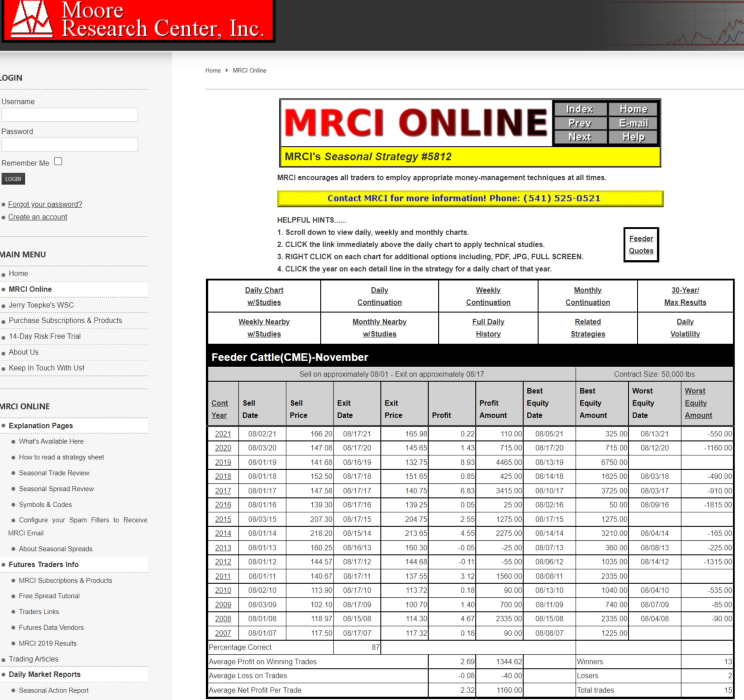This screenshot has width=744, height=700.
Task: Click the Password input field
Action: (x=70, y=145)
